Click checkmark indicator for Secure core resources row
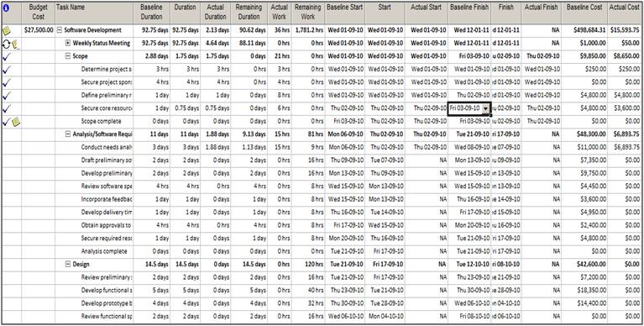 [x=6, y=108]
